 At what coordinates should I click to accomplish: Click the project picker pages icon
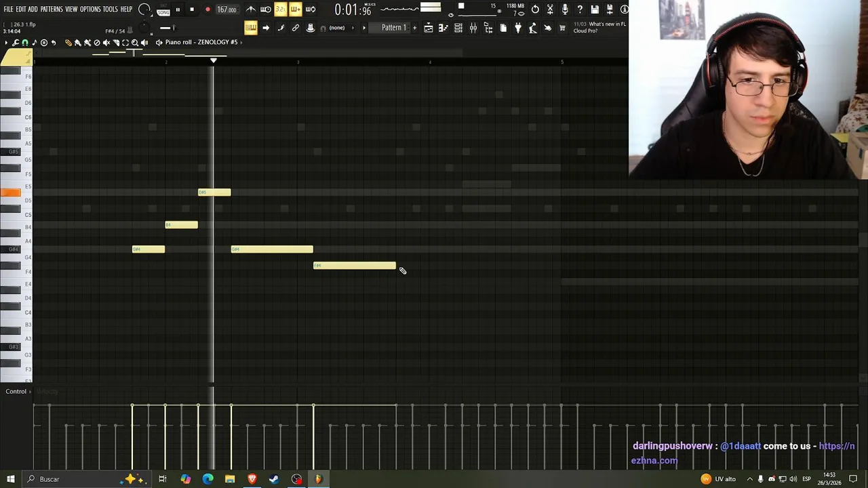[503, 28]
